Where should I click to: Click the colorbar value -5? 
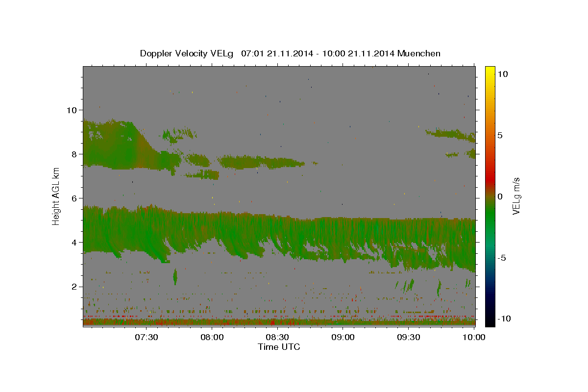point(502,258)
